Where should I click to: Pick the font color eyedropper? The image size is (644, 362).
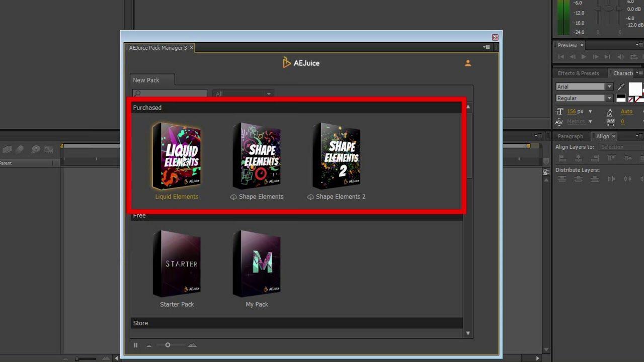tap(621, 87)
